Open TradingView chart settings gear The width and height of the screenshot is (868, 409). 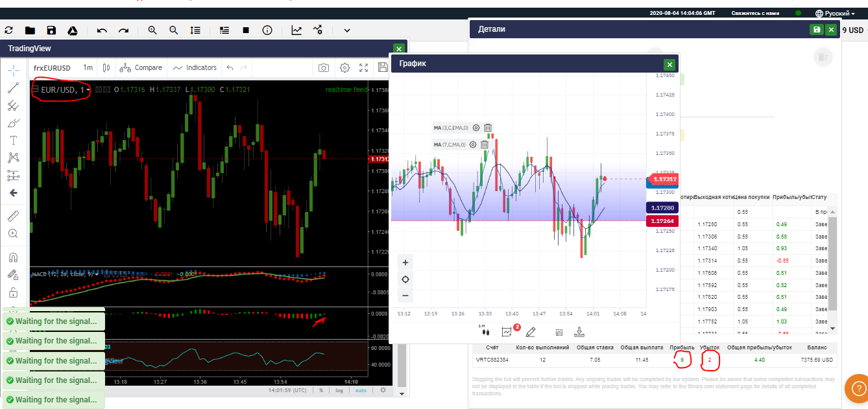click(344, 67)
